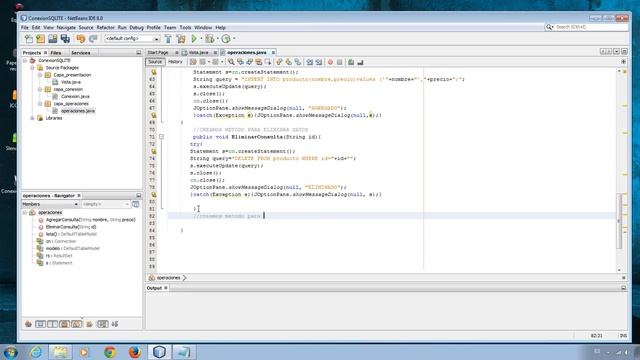Image resolution: width=640 pixels, height=360 pixels.
Task: Click the editor vertical scrollbar thumb
Action: 619,220
